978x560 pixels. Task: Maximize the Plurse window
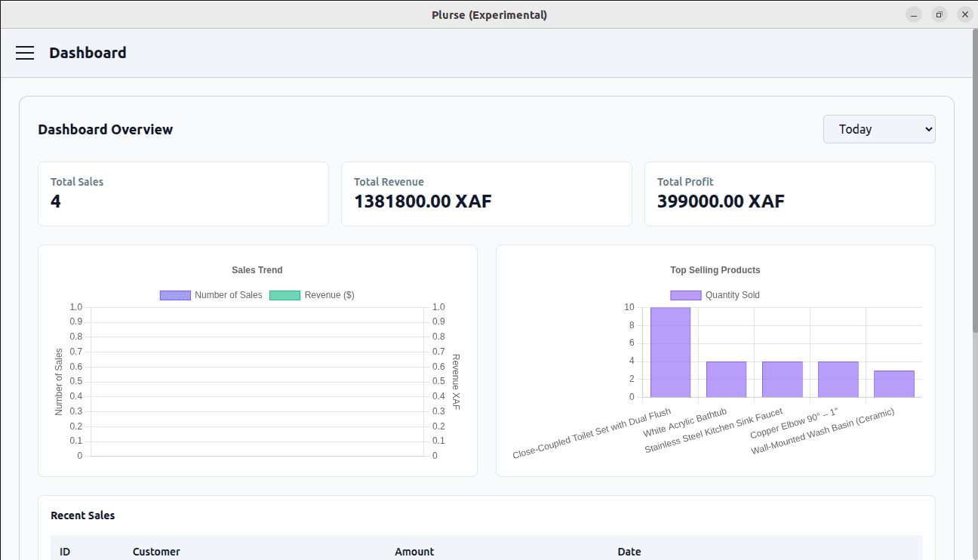pyautogui.click(x=939, y=14)
